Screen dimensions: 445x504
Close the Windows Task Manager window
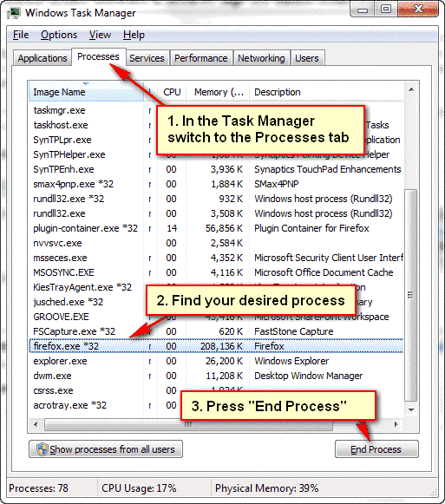coord(418,10)
